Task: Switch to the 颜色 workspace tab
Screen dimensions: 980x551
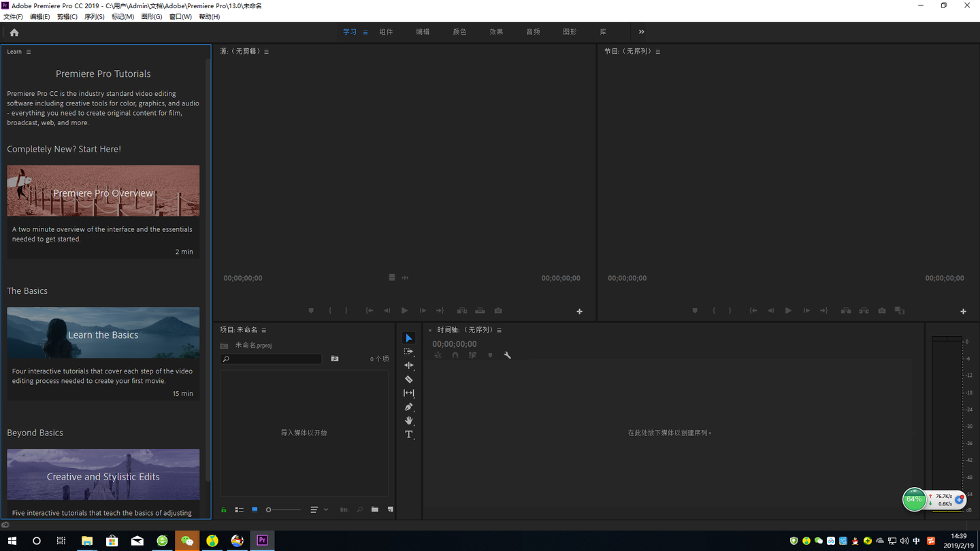Action: (x=459, y=32)
